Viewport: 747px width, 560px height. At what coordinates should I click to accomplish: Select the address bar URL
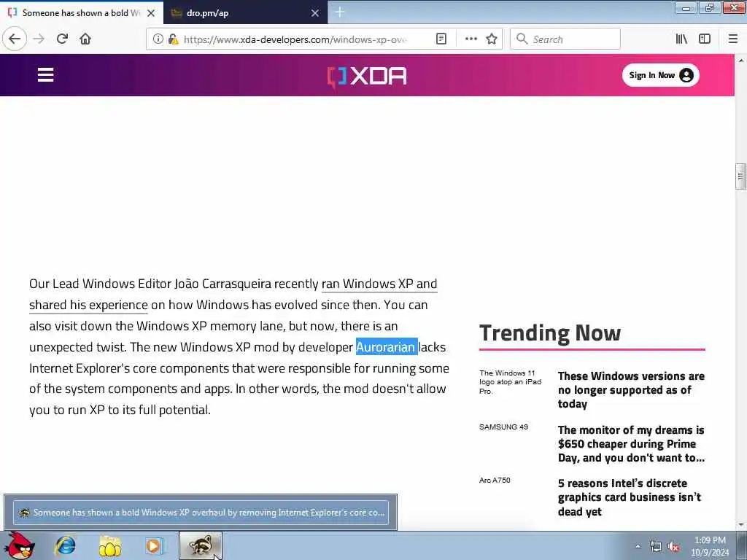(x=295, y=39)
